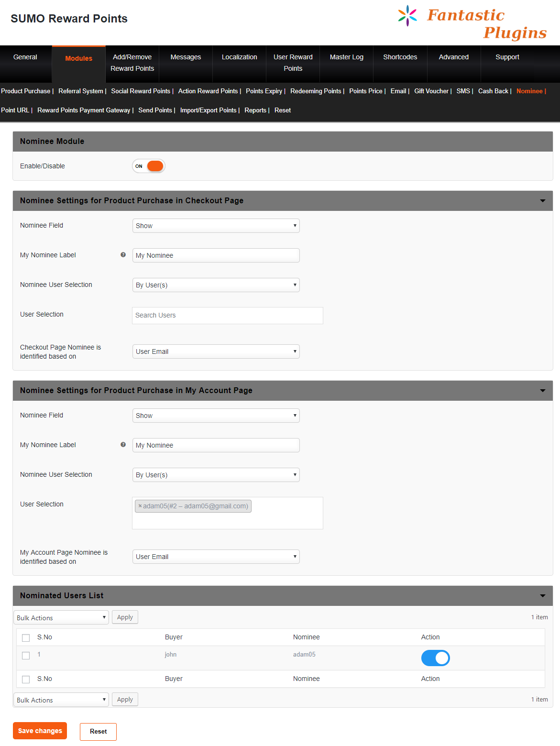Go to Cash Back module

point(493,91)
